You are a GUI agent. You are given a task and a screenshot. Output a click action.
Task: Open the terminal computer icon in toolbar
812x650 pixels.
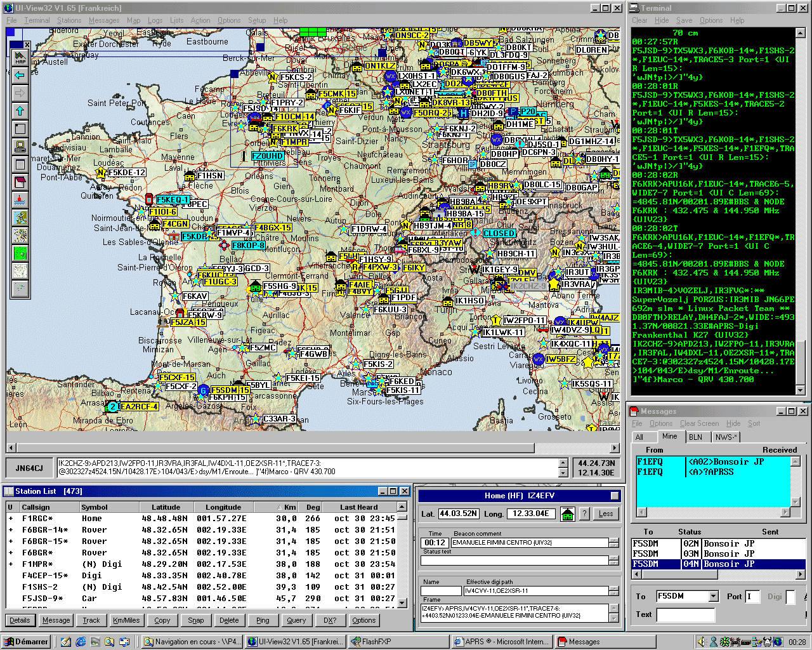tap(20, 147)
